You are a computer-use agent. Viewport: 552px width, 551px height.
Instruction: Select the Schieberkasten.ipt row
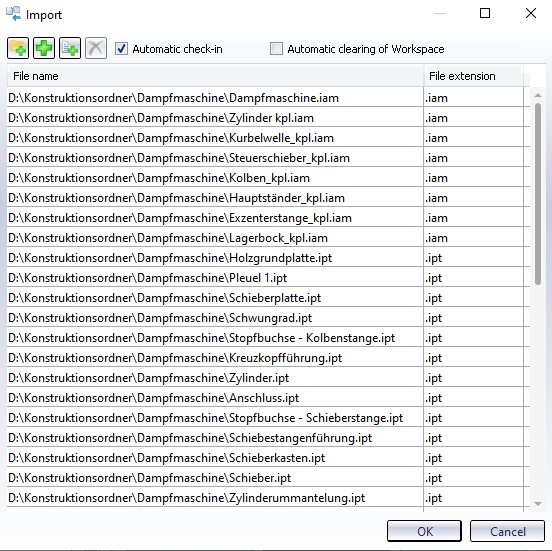(268, 458)
